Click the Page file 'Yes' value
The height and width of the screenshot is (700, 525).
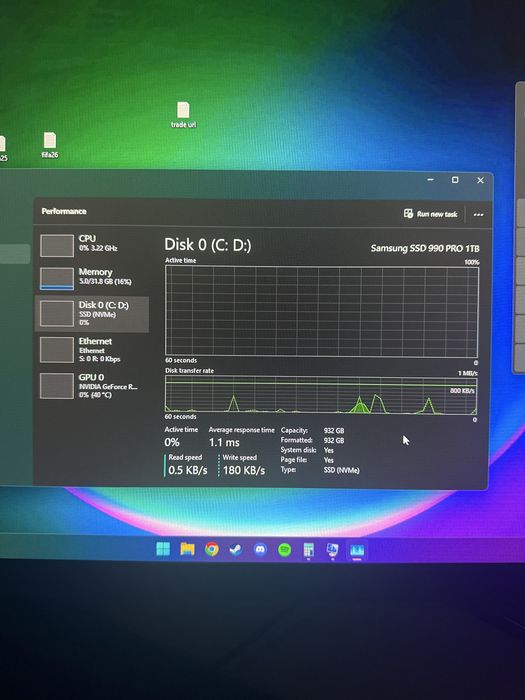coord(329,460)
